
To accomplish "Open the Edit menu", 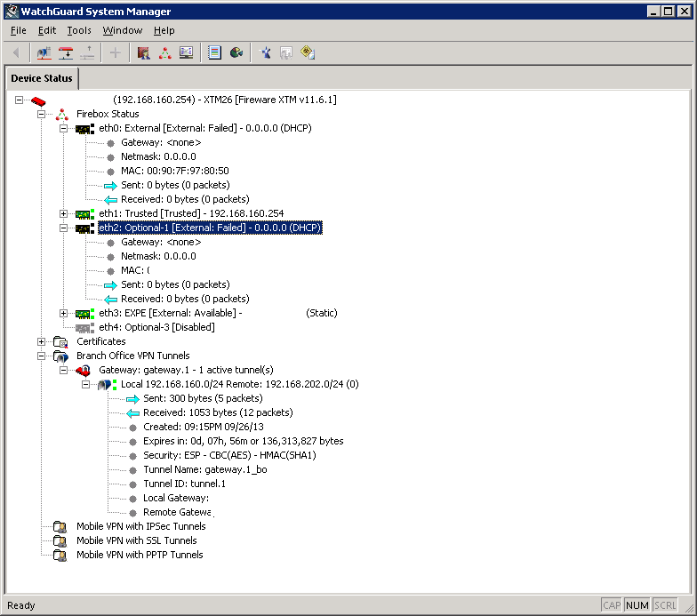I will click(46, 30).
